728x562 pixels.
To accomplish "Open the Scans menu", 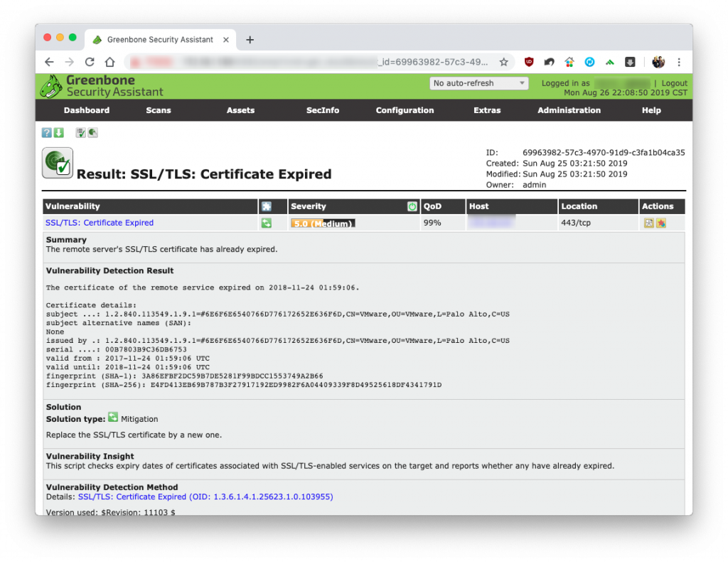I will (159, 110).
